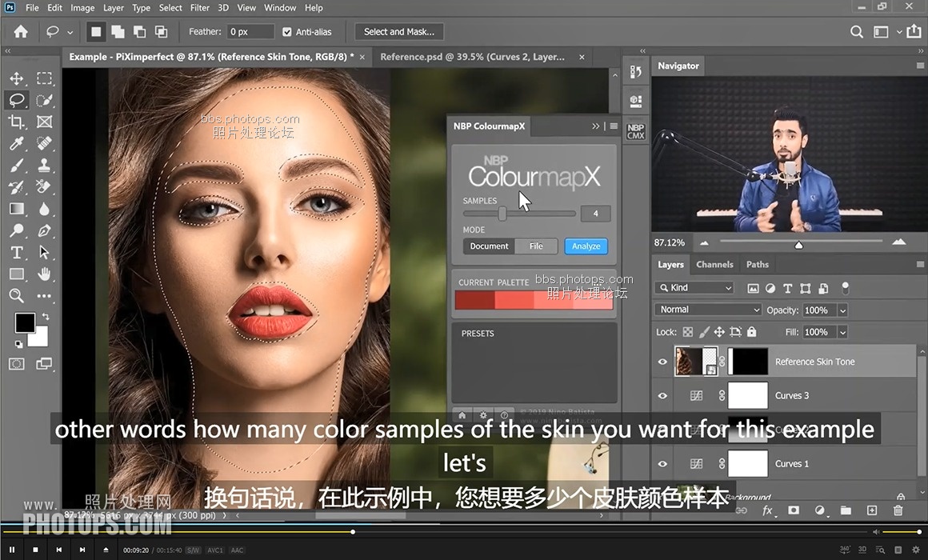
Task: Select the Brush tool
Action: point(17,165)
